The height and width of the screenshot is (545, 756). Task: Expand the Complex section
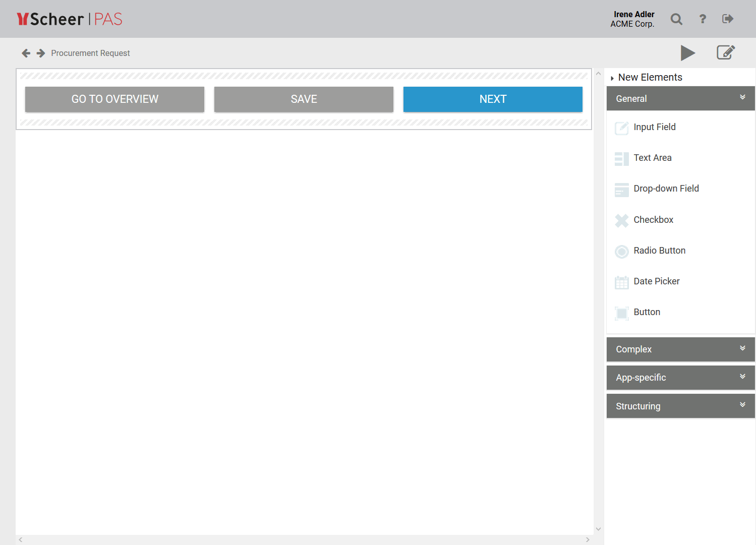tap(680, 349)
